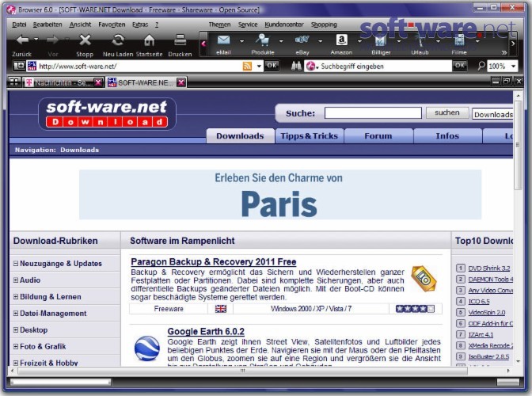532x396 pixels.
Task: Open Paragon Backup & Recovery 2011 Free link
Action: pos(214,261)
